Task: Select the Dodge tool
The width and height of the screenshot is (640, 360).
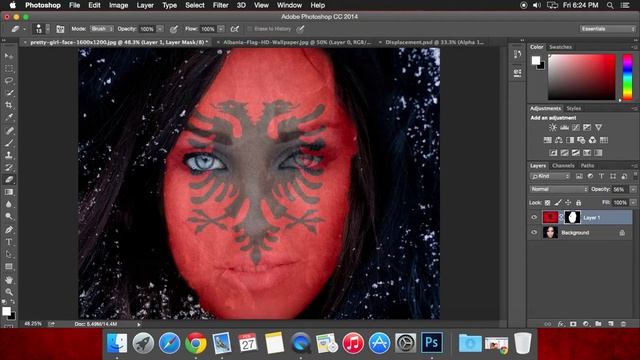Action: 9,216
